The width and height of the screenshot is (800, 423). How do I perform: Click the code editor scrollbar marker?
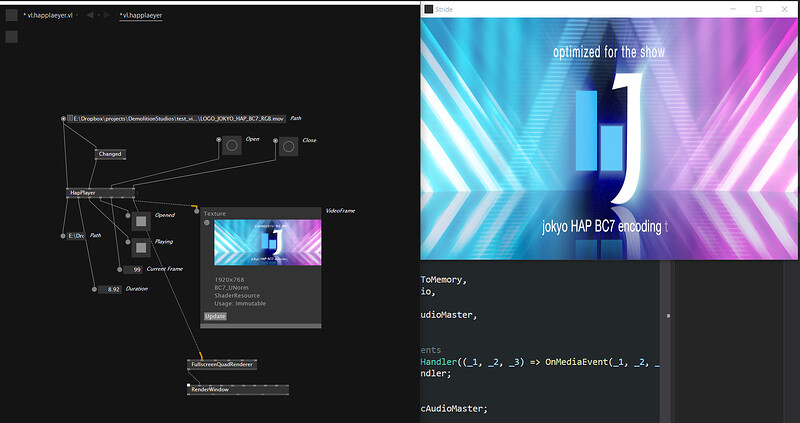coord(668,316)
